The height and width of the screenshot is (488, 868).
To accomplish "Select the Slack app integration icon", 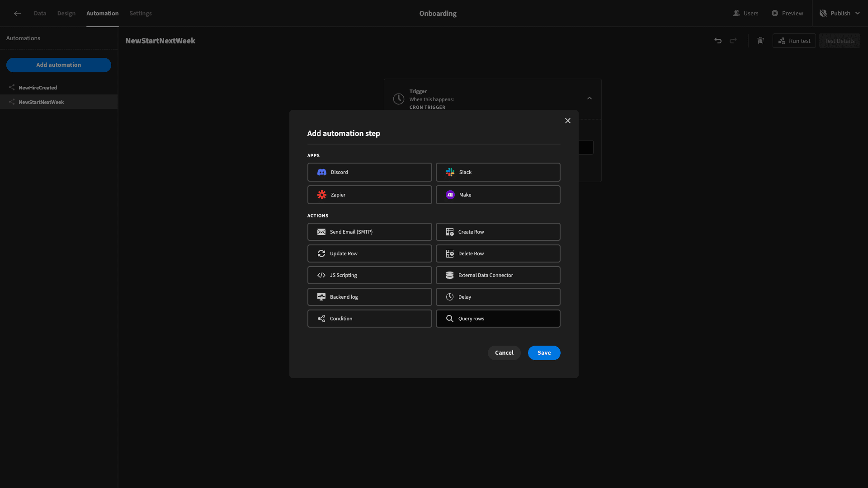I will (x=450, y=172).
